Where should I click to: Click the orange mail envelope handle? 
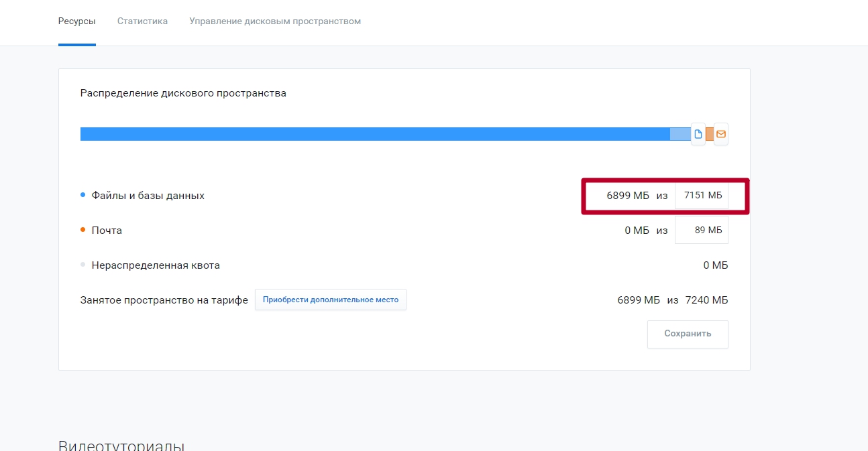click(x=721, y=134)
